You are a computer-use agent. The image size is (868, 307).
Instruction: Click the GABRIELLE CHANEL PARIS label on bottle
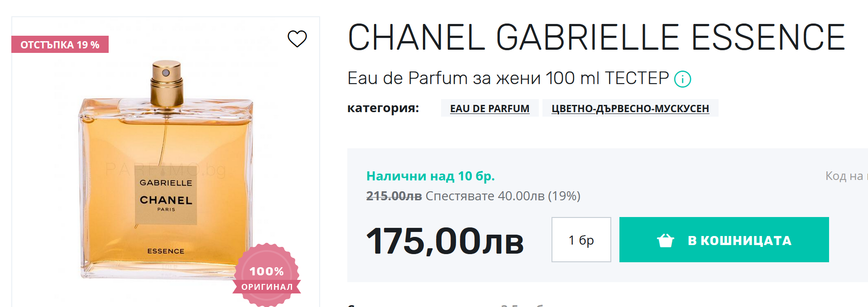click(166, 196)
